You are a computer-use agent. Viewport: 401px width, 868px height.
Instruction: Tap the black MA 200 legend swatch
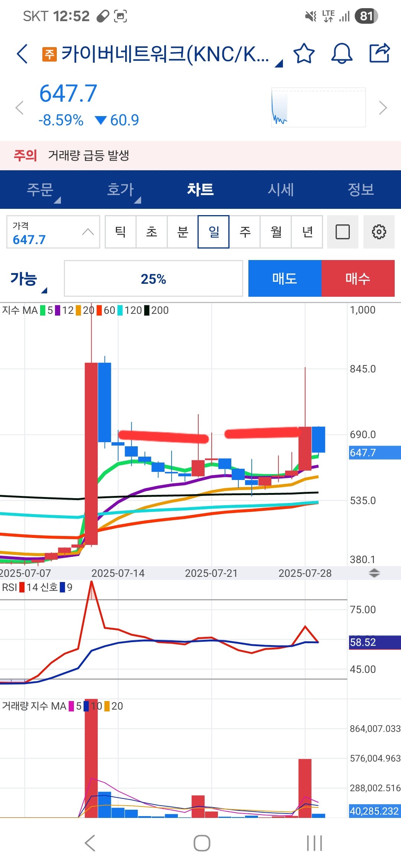coord(147,310)
